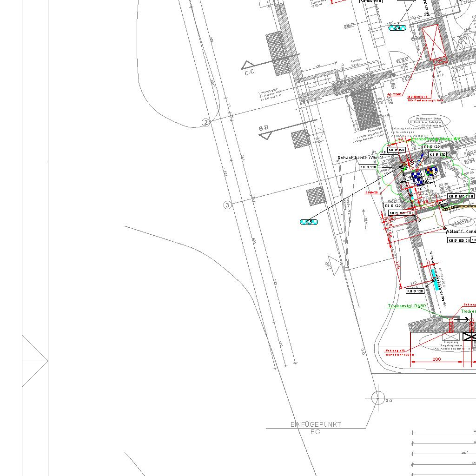Select grid axis bubble number 3
Image resolution: width=476 pixels, height=476 pixels.
pyautogui.click(x=227, y=205)
